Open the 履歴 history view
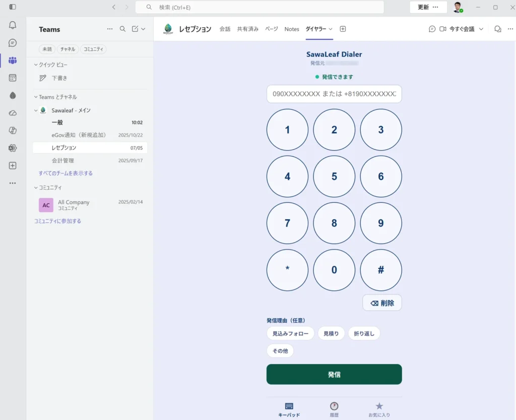The image size is (516, 420). click(x=334, y=409)
